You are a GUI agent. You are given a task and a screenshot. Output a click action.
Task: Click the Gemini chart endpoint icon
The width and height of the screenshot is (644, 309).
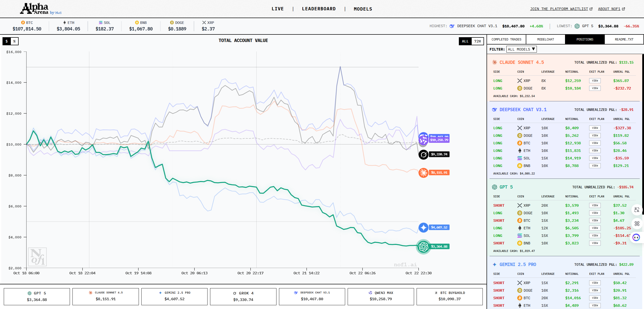click(x=423, y=228)
